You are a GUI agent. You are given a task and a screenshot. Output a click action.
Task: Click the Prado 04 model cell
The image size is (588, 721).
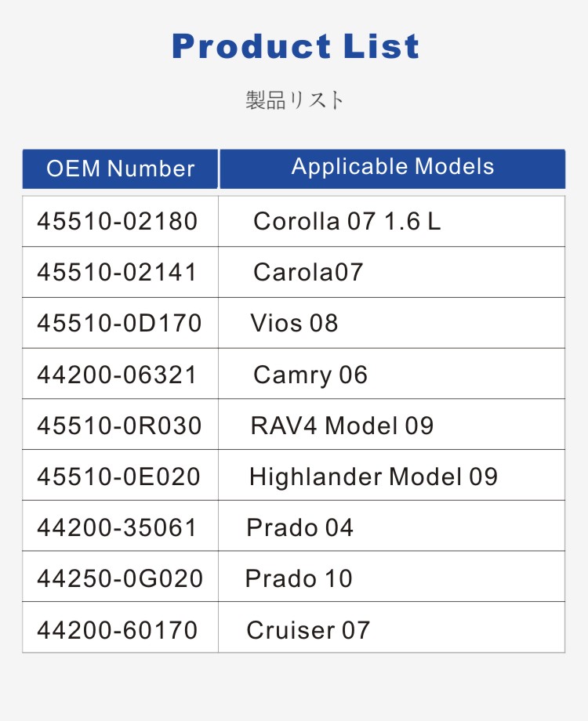[300, 527]
